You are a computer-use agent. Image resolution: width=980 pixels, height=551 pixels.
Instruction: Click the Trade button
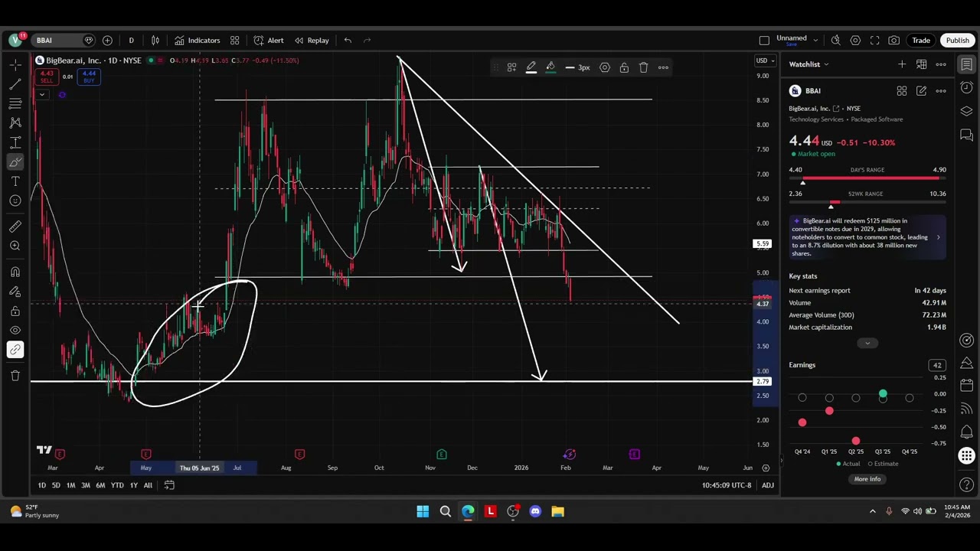921,41
